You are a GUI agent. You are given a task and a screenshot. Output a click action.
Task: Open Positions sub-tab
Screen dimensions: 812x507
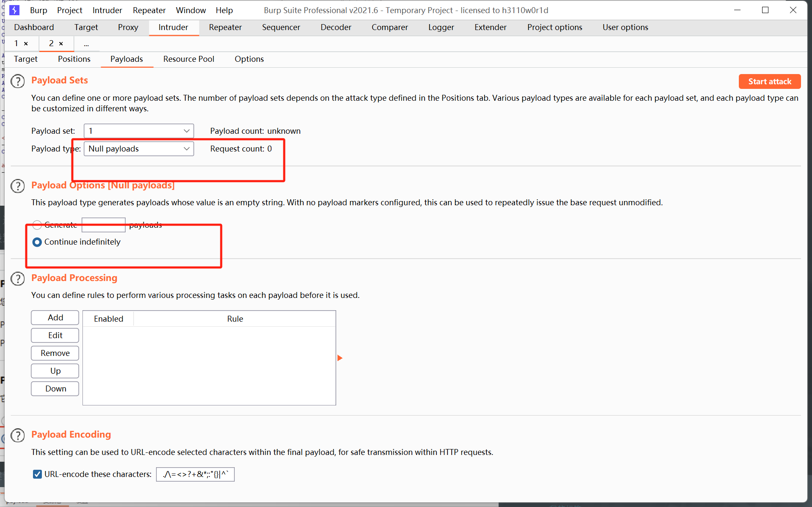(x=74, y=59)
